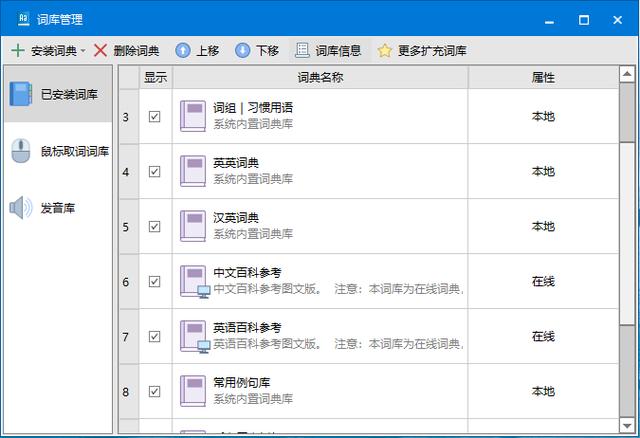Click the scrollbar up arrow
Viewport: 640px width, 438px height.
click(x=627, y=74)
